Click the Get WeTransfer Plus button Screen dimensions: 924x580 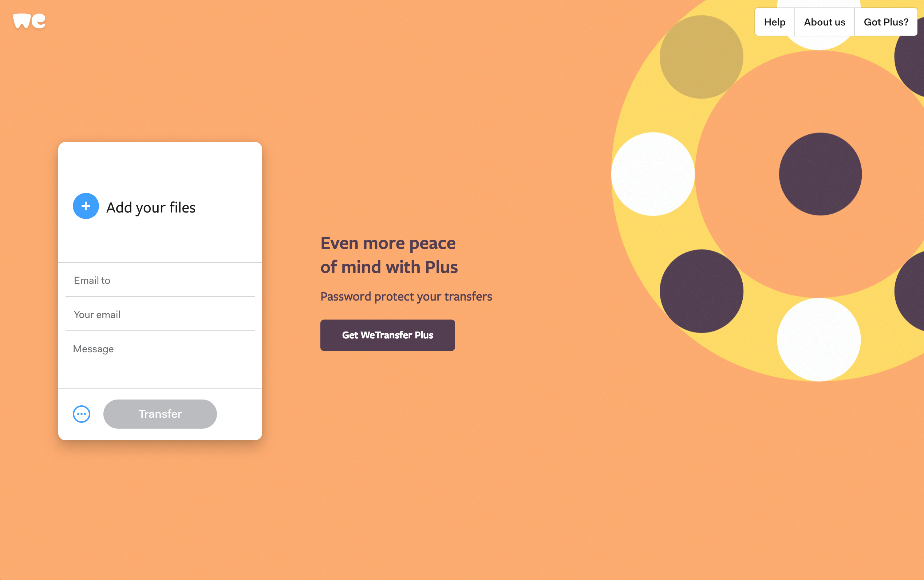click(x=387, y=335)
